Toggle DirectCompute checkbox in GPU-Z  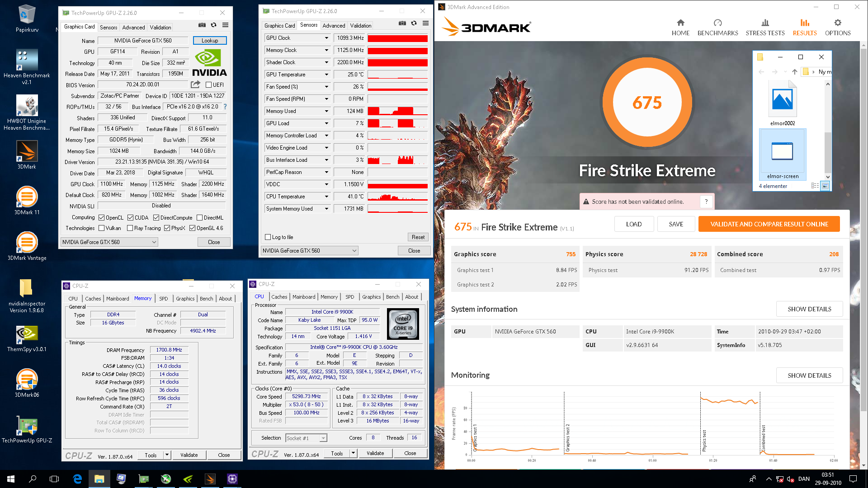pos(156,218)
